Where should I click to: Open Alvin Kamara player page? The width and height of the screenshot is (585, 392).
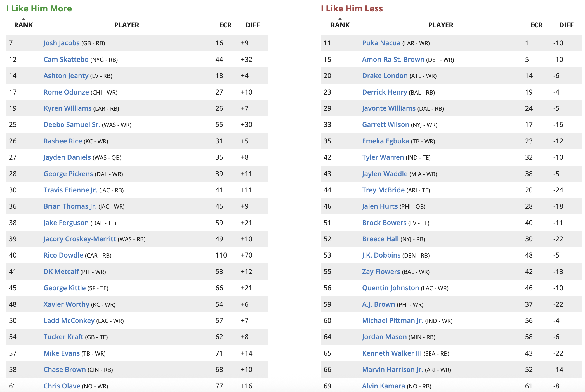[383, 386]
